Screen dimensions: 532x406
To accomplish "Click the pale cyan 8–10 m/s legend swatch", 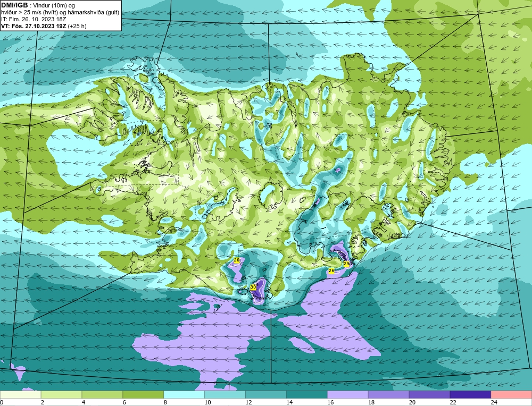I will tap(184, 395).
